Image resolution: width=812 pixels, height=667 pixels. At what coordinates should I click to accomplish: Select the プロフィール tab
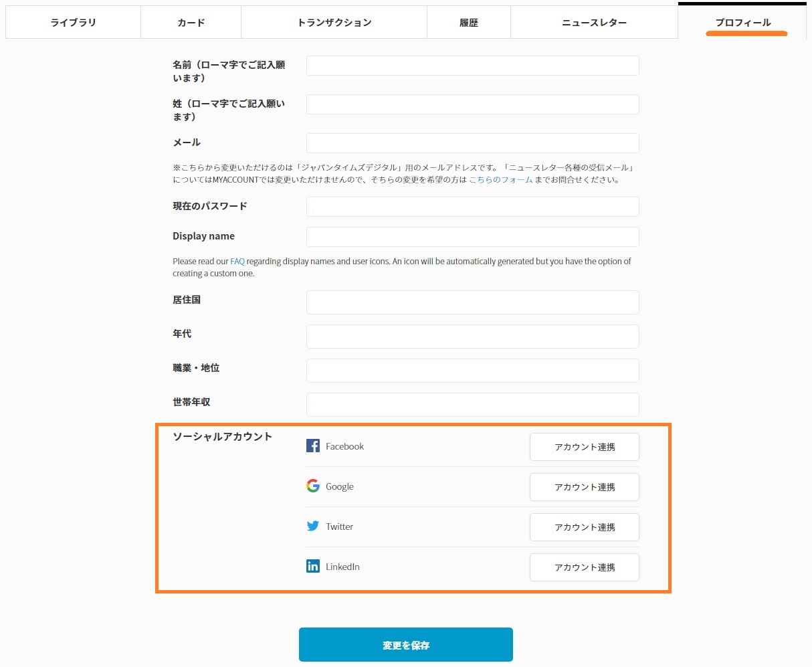[742, 21]
